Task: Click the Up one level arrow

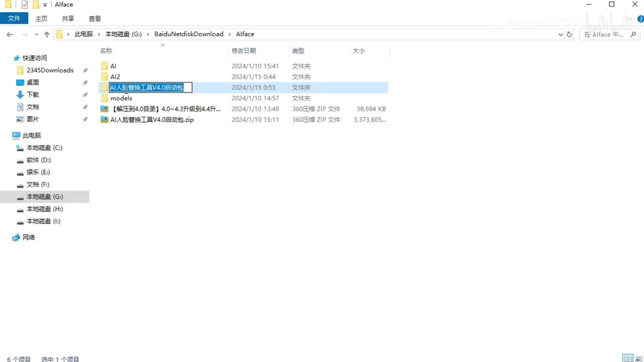Action: coord(47,35)
